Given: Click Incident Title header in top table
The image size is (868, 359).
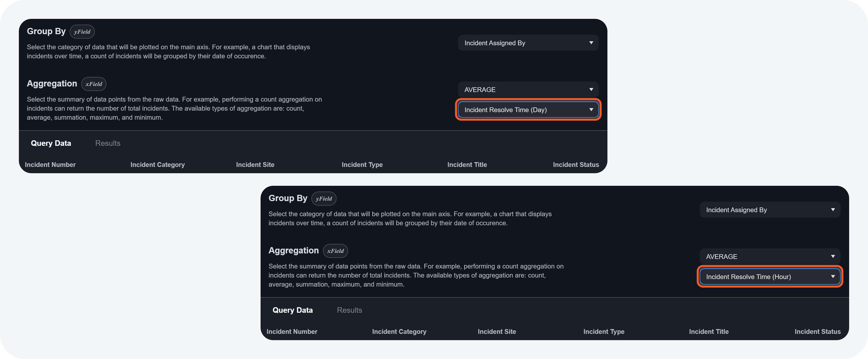Looking at the screenshot, I should point(467,165).
